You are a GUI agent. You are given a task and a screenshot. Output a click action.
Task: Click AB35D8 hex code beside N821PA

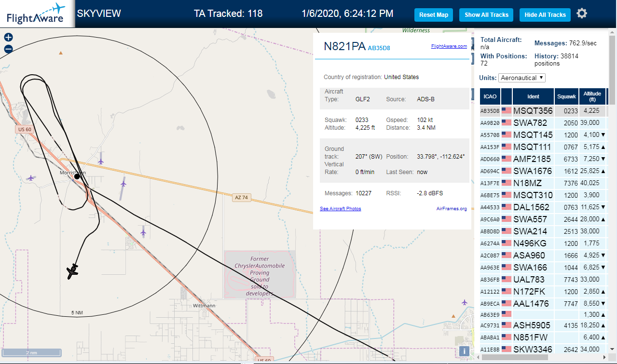pos(379,48)
